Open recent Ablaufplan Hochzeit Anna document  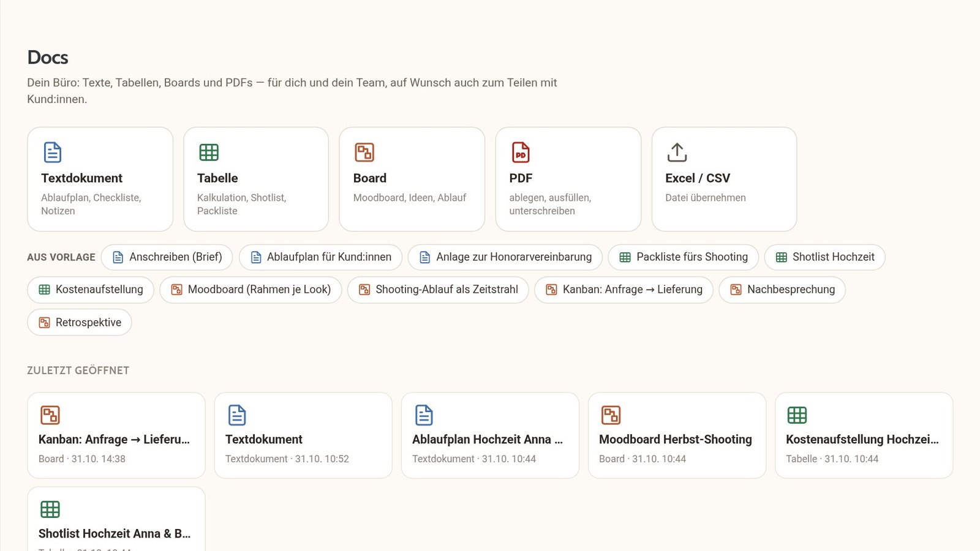pos(490,435)
